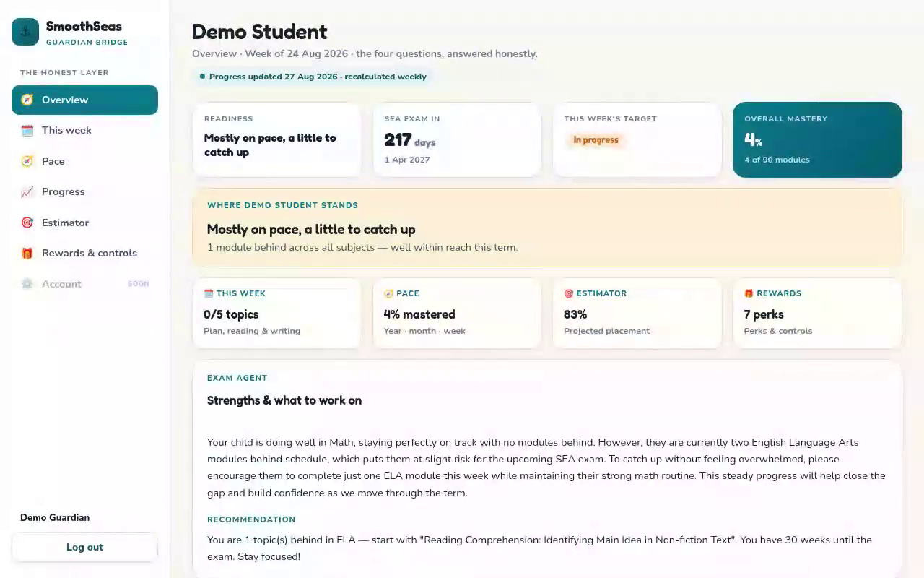Image resolution: width=924 pixels, height=578 pixels.
Task: Click the Demo Guardian name in sidebar
Action: [55, 517]
